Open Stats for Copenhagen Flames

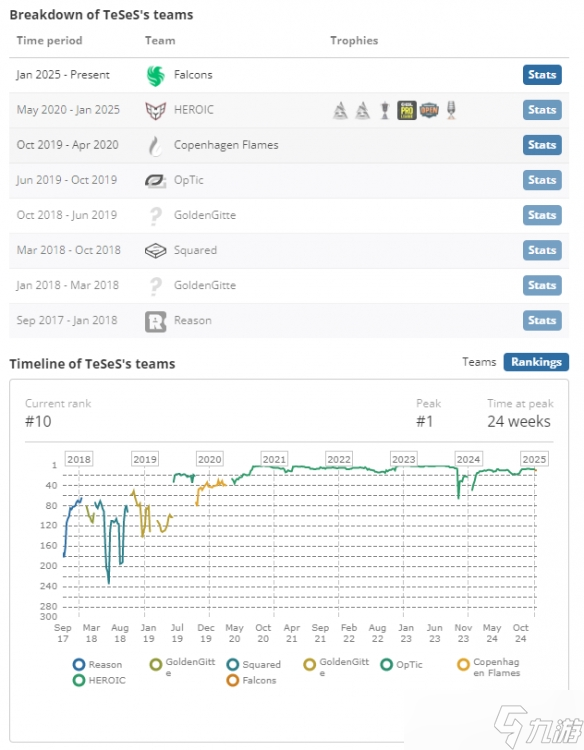(542, 145)
